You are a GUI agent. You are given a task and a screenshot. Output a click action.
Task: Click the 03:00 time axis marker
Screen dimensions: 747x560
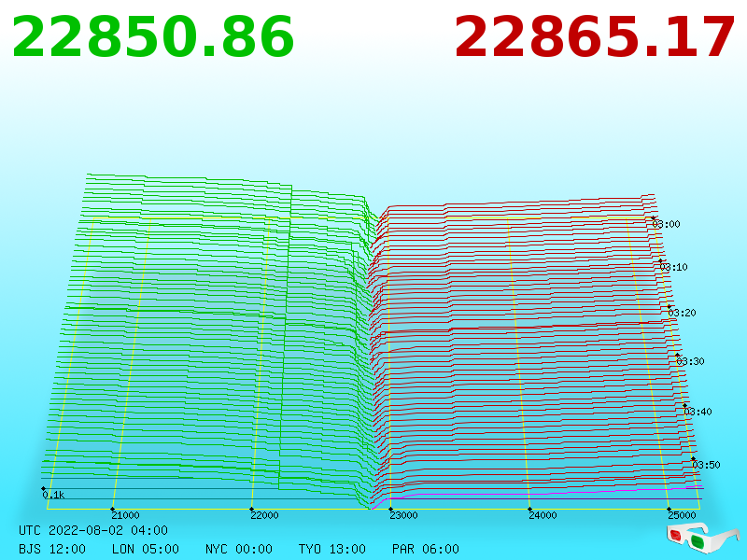[x=666, y=224]
